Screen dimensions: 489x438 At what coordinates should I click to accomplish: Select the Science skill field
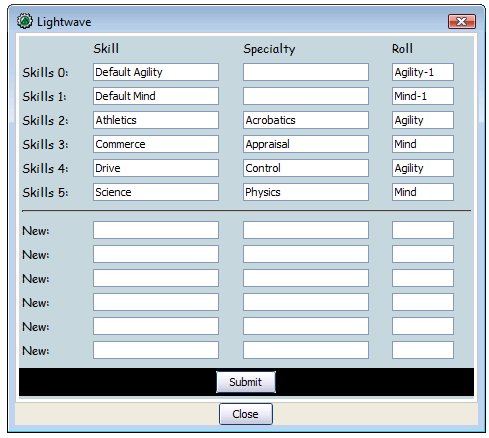[x=156, y=192]
